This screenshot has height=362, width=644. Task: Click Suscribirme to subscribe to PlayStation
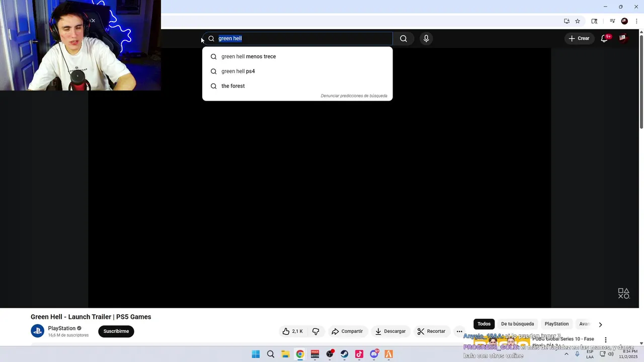tap(116, 331)
